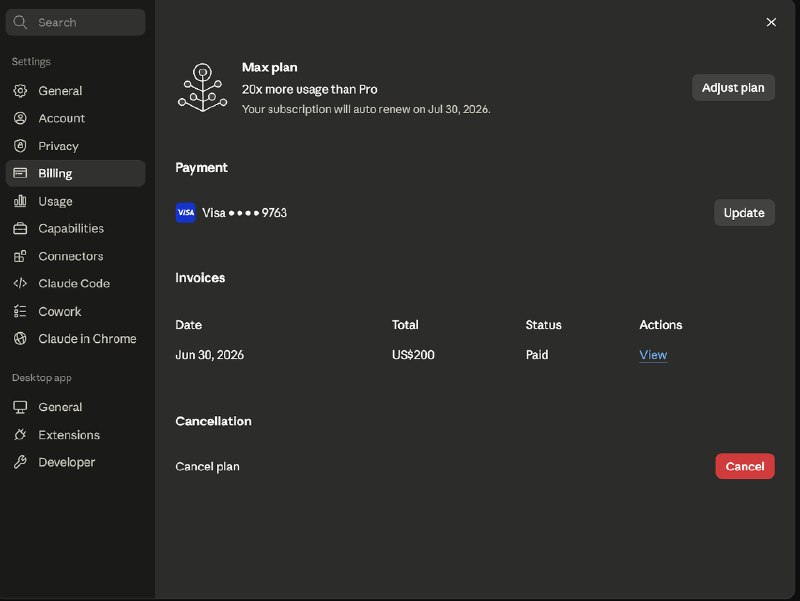
Task: Open the Cowork section
Action: pyautogui.click(x=76, y=311)
